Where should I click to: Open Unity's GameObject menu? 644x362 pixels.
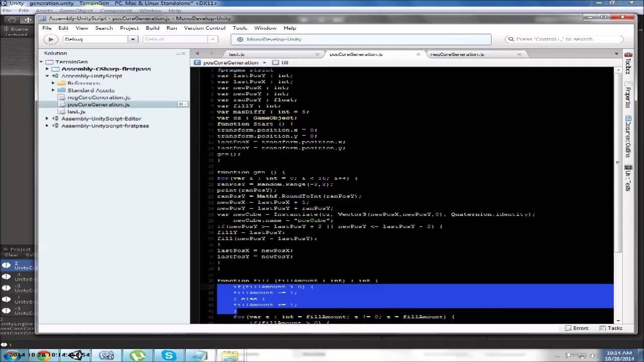[75, 11]
